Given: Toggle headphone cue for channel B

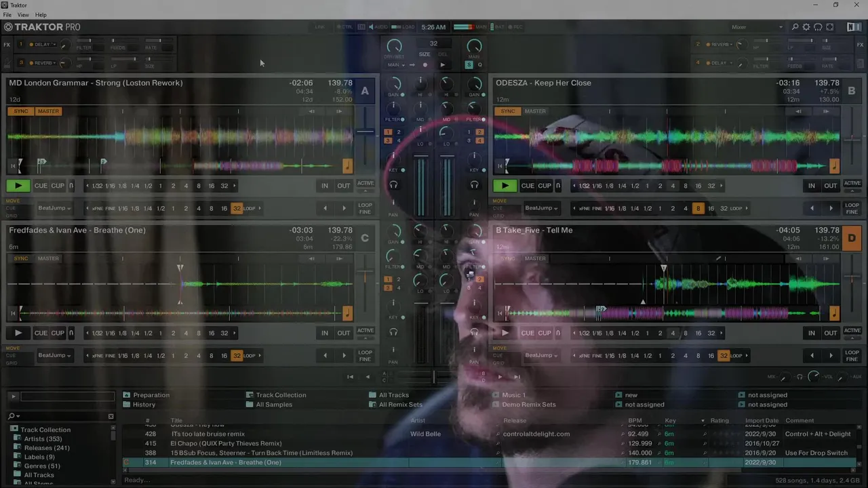Looking at the screenshot, I should click(x=474, y=185).
